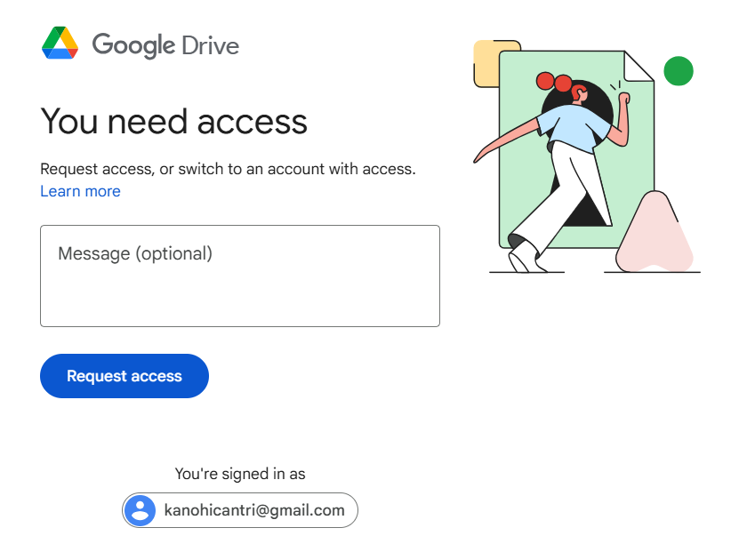Click the green circle in the illustration

679,70
